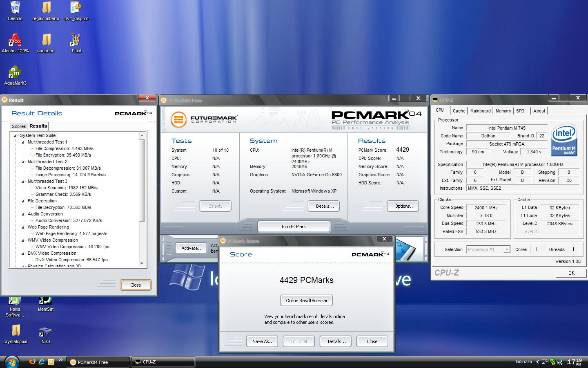Switch to CPU-Z taskbar button
Viewport: 588px width, 368px height.
pos(163,362)
